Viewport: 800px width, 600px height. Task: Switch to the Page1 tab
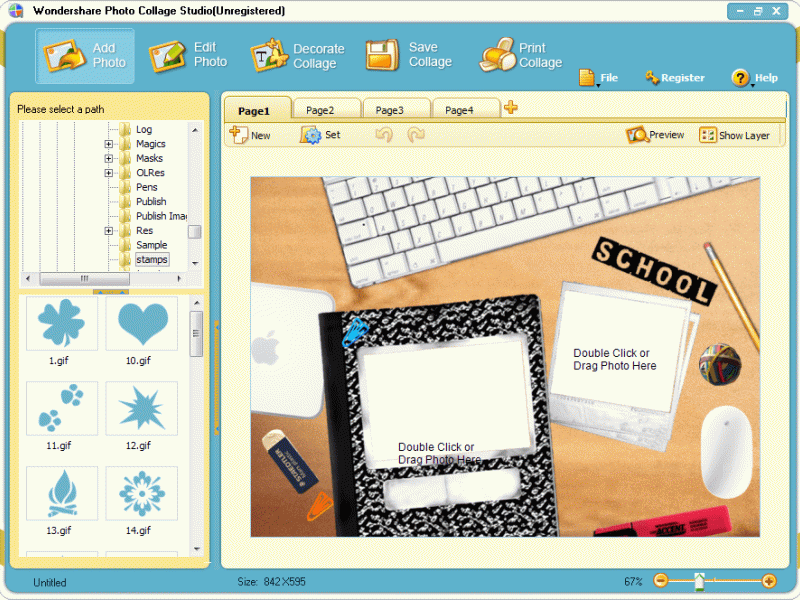257,110
